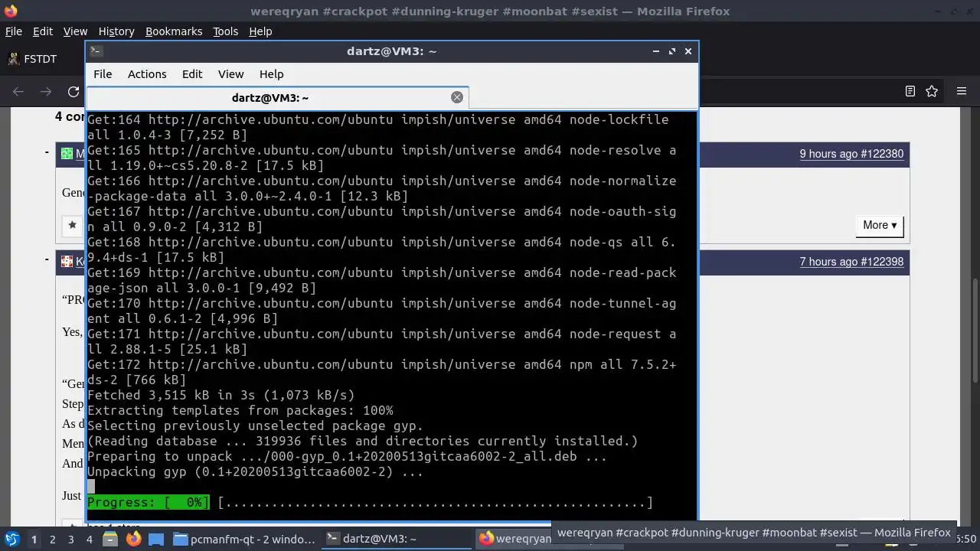Screen dimensions: 980x551
Task: Click the 'Unpacking gyp' terminal line
Action: click(x=255, y=472)
